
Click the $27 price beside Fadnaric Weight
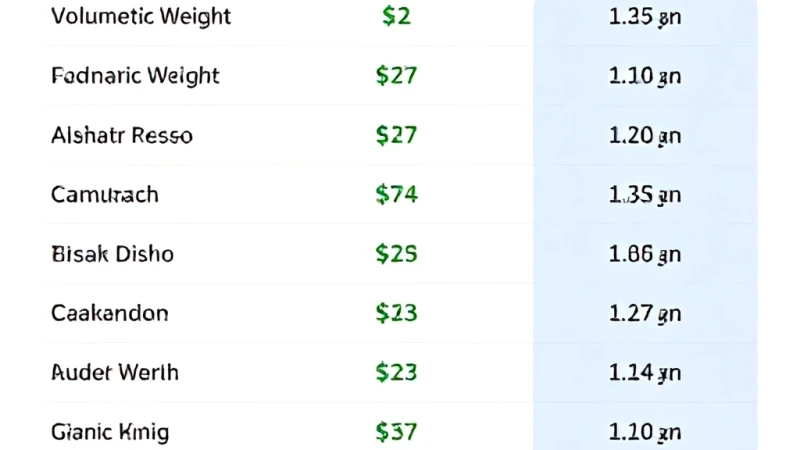[x=396, y=76]
